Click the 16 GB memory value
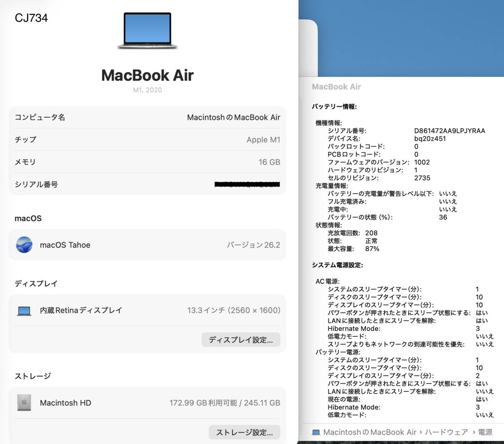Screen dimensions: 504x444 (269, 162)
